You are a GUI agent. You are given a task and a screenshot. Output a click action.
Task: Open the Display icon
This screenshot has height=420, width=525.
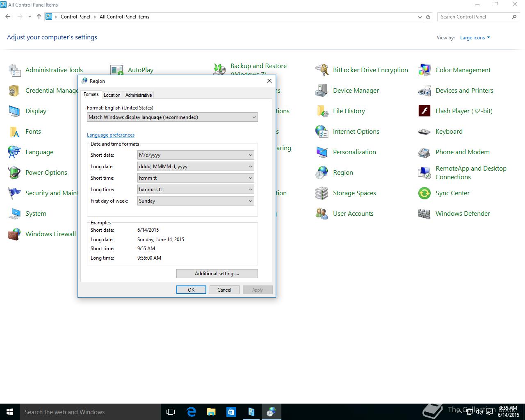tap(14, 111)
